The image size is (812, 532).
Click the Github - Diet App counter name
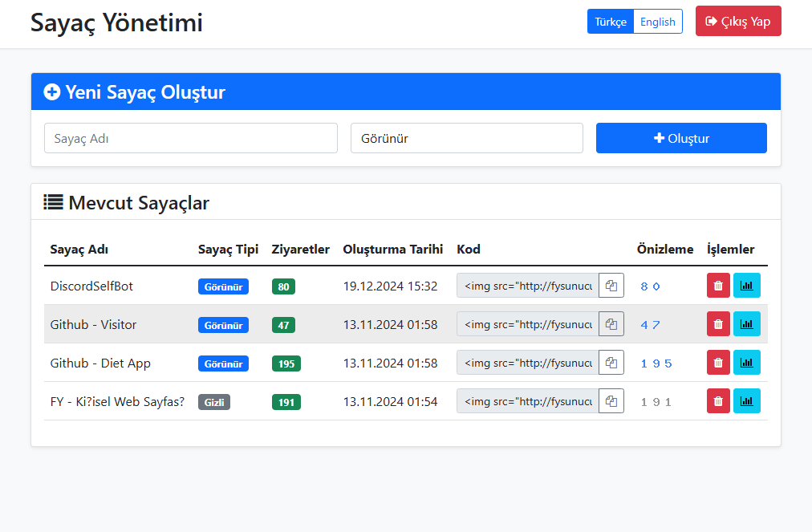(x=100, y=363)
